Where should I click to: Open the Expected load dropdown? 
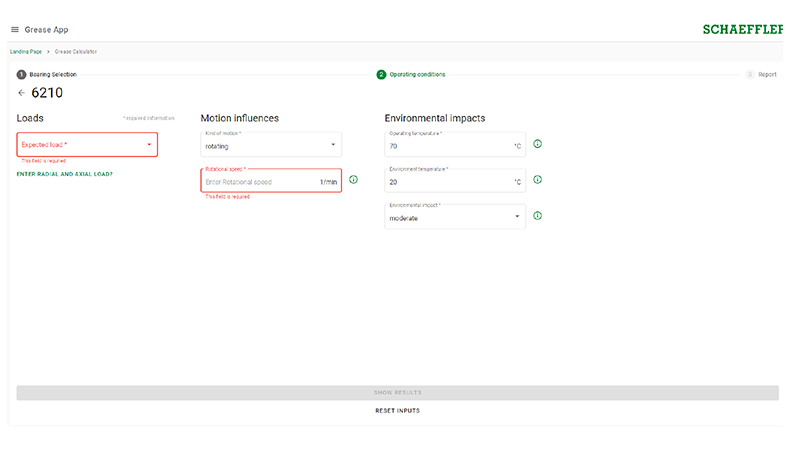point(87,145)
